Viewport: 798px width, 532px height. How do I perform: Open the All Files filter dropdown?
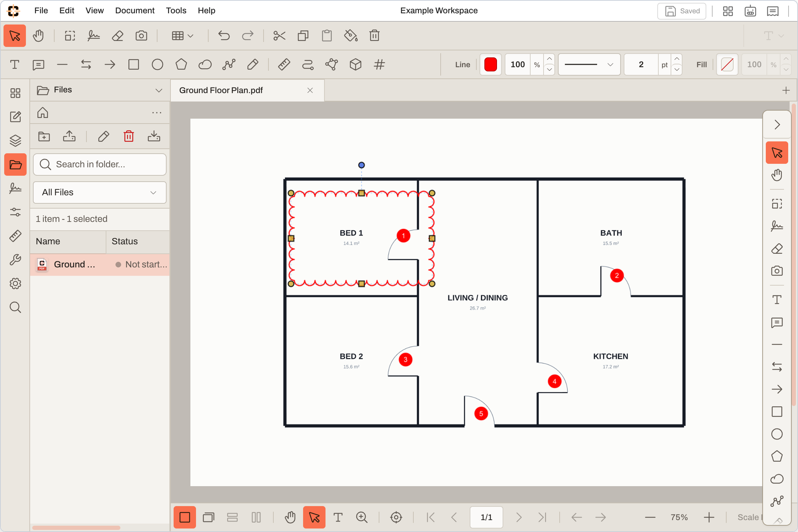tap(100, 192)
